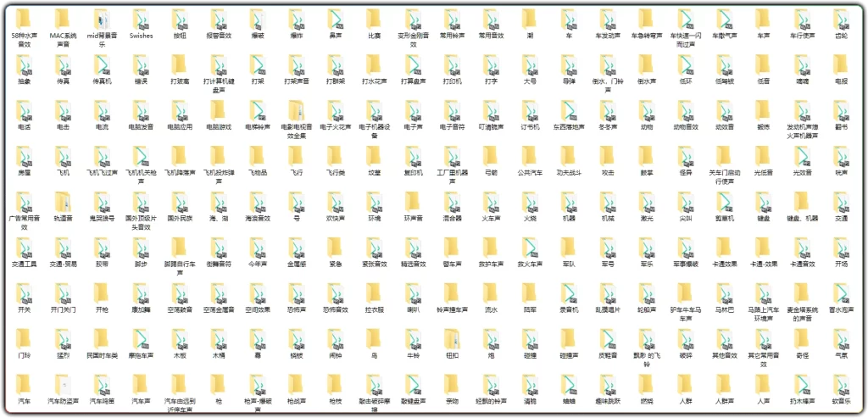Select the 功夫战斗 folder icon

click(x=569, y=157)
